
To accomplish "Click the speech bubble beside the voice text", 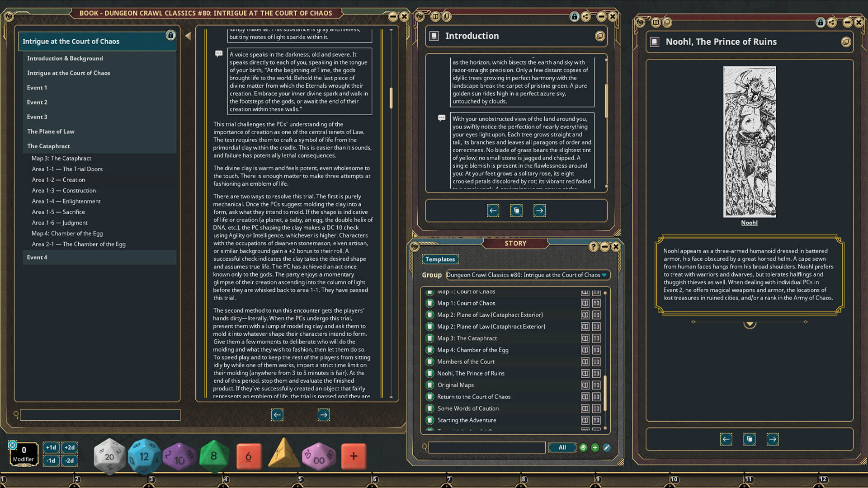I will (219, 54).
